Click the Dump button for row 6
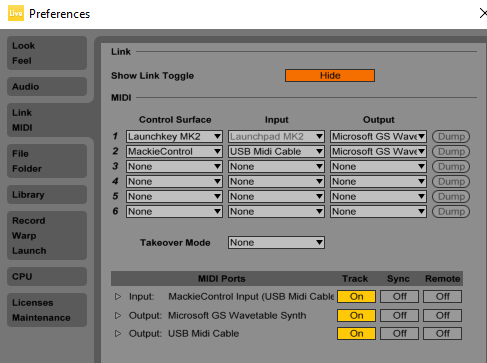Screen dimensions: 487x363 [451, 211]
